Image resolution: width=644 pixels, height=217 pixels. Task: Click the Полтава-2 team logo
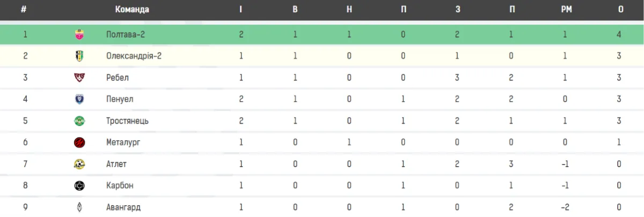[79, 35]
